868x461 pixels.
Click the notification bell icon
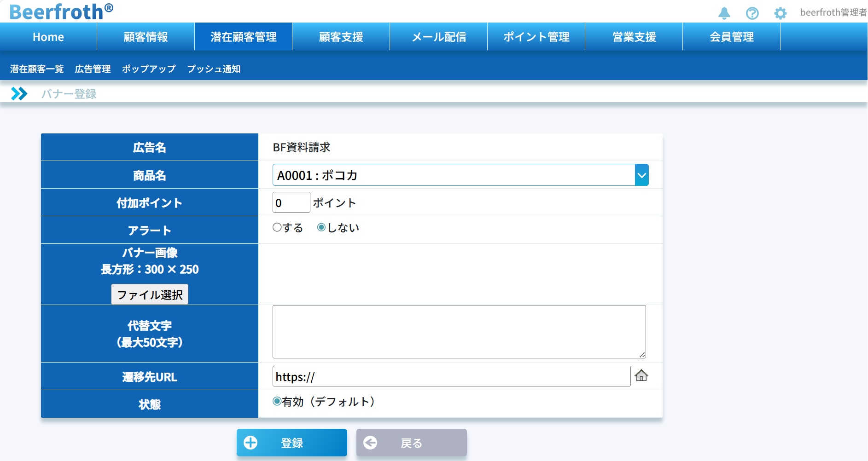tap(724, 13)
